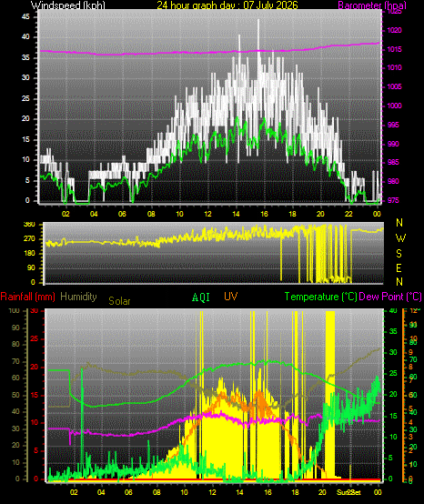Click the Windspeed (kph) axis label
Screen dimensions: 424x504
pos(68,5)
